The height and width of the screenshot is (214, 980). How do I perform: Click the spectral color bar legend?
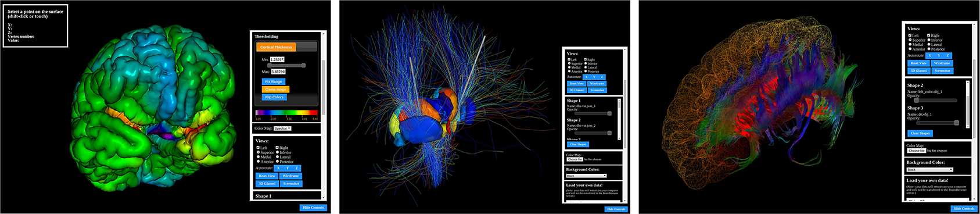tap(286, 113)
